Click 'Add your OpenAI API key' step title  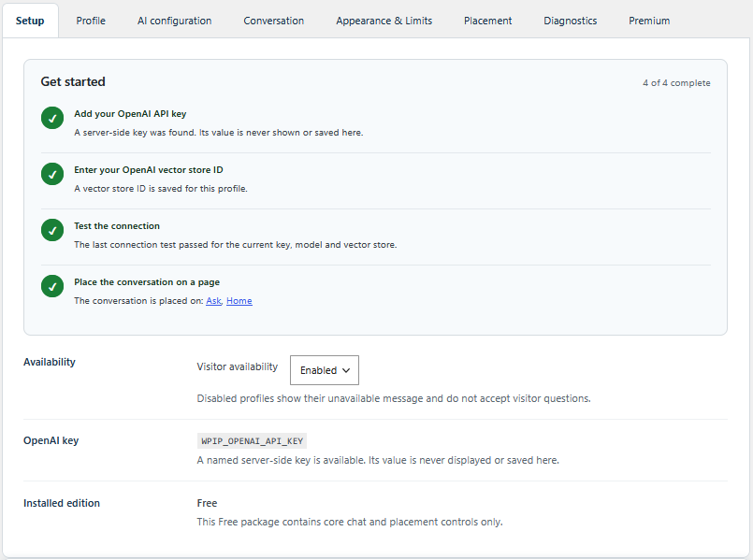130,114
